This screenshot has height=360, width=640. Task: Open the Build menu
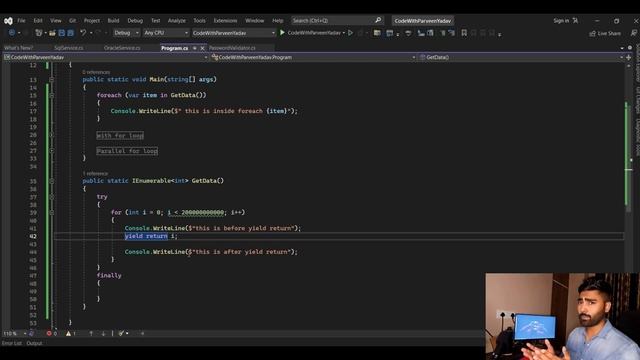[x=113, y=20]
